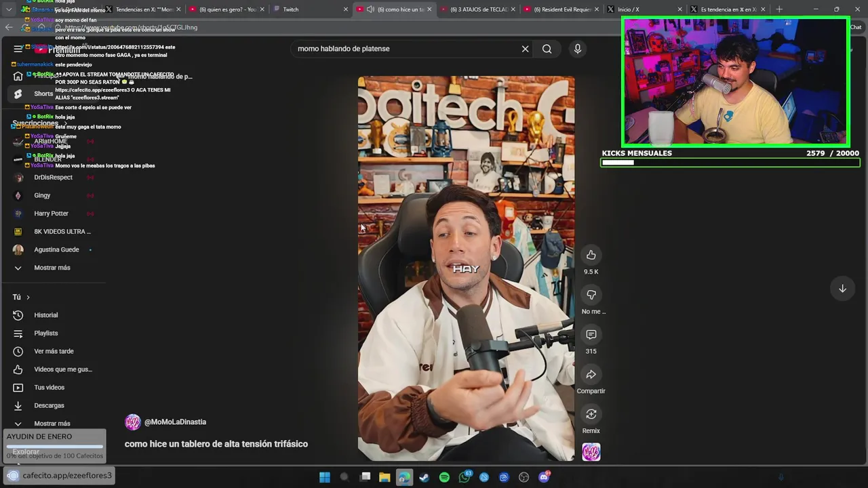Activate voice search microphone
868x488 pixels.
578,49
